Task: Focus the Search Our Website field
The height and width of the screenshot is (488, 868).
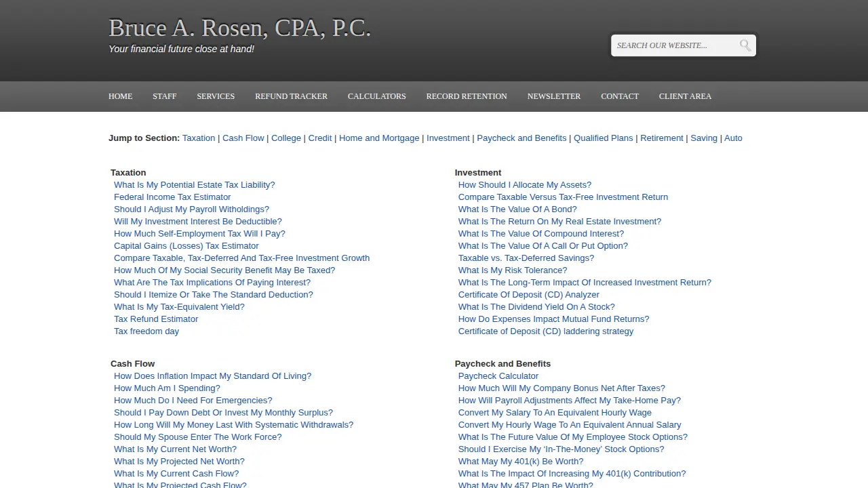Action: (x=675, y=45)
